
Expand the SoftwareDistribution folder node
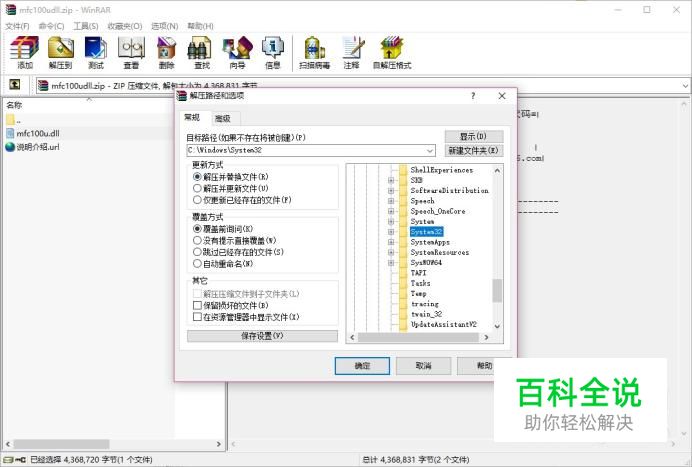[x=391, y=191]
